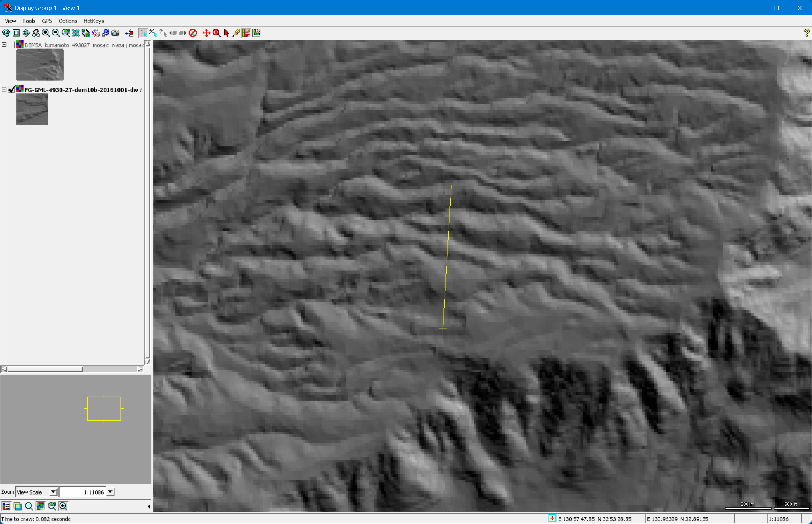This screenshot has height=524, width=812.
Task: Pick the yellow sketch pencil tool
Action: coord(236,33)
